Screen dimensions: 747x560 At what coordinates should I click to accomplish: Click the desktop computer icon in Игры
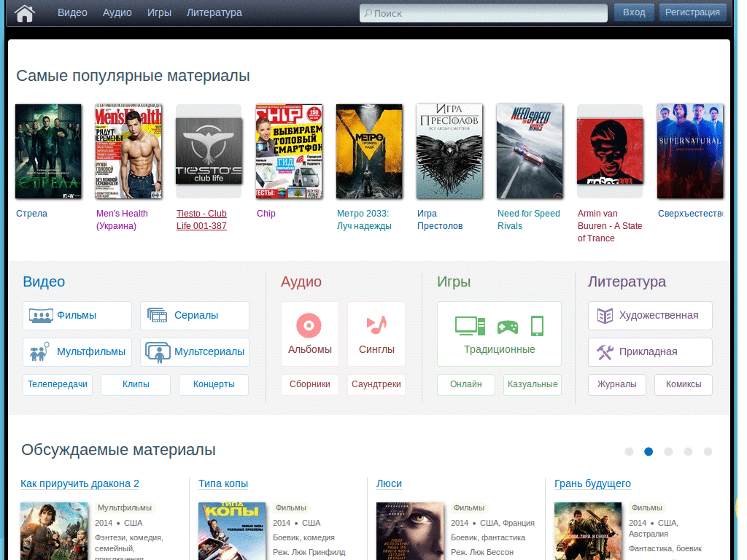pyautogui.click(x=470, y=326)
